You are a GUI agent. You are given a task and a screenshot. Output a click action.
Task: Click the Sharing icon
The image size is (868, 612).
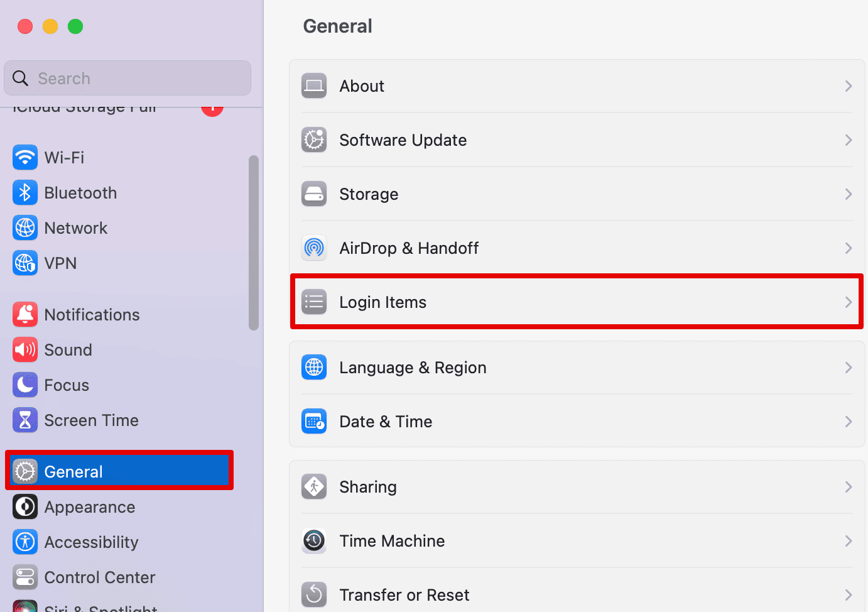coord(314,487)
